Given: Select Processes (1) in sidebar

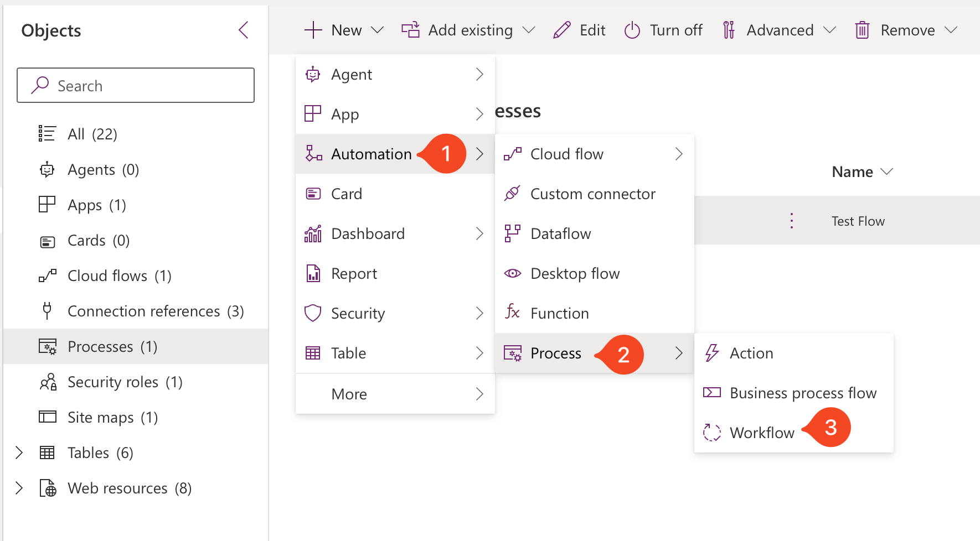Looking at the screenshot, I should click(x=136, y=346).
